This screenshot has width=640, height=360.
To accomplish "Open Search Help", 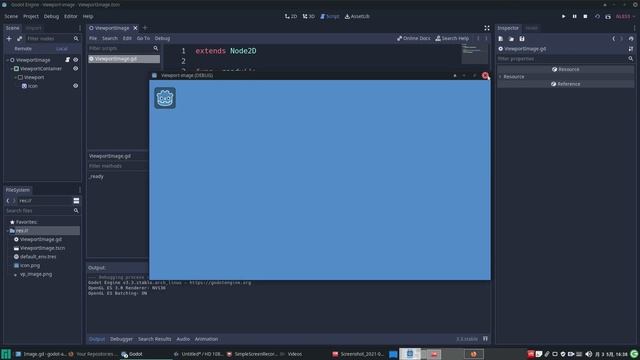I will (x=452, y=38).
